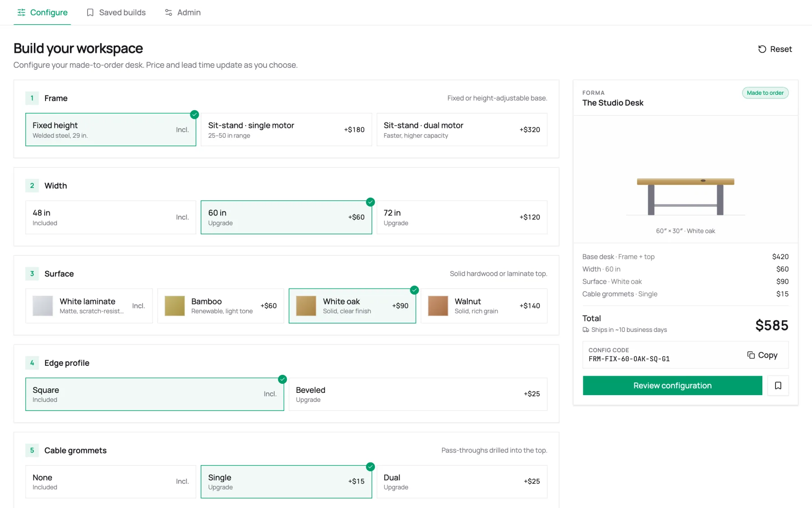The width and height of the screenshot is (812, 508).
Task: Click the 60 in checkmark badge
Action: click(x=370, y=202)
